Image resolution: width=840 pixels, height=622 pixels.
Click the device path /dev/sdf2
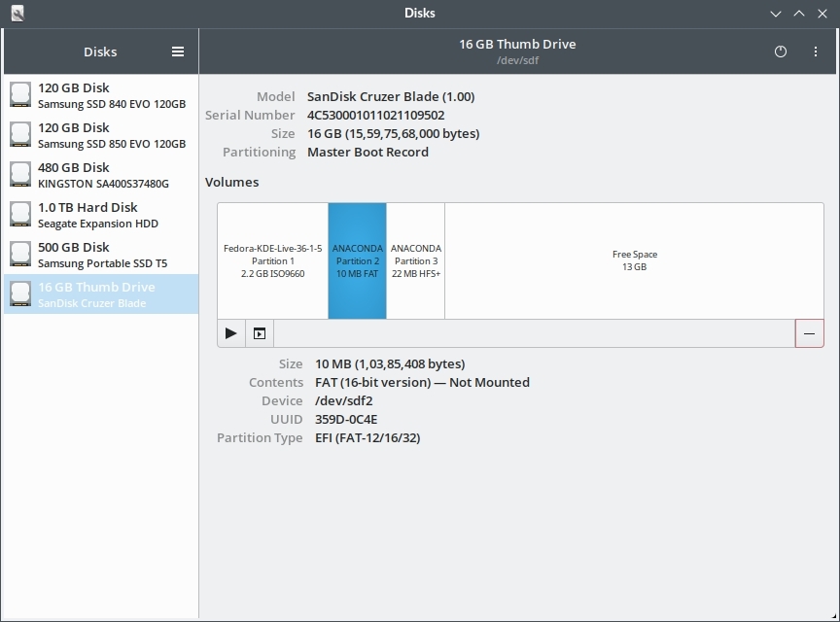[344, 400]
